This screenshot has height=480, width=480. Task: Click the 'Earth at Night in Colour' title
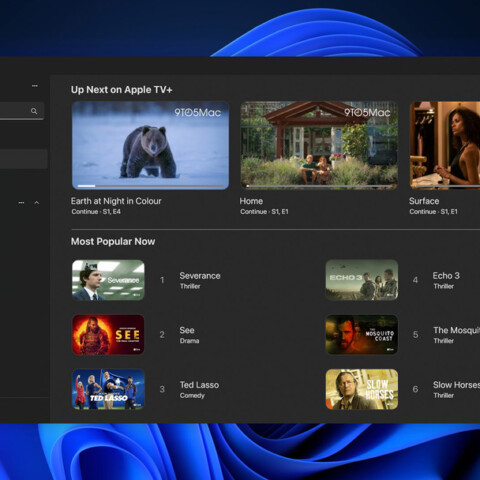tap(116, 201)
